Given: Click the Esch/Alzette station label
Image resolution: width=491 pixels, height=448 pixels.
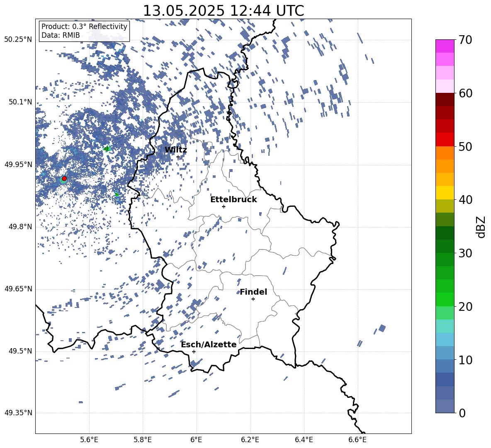Looking at the screenshot, I should (x=209, y=344).
